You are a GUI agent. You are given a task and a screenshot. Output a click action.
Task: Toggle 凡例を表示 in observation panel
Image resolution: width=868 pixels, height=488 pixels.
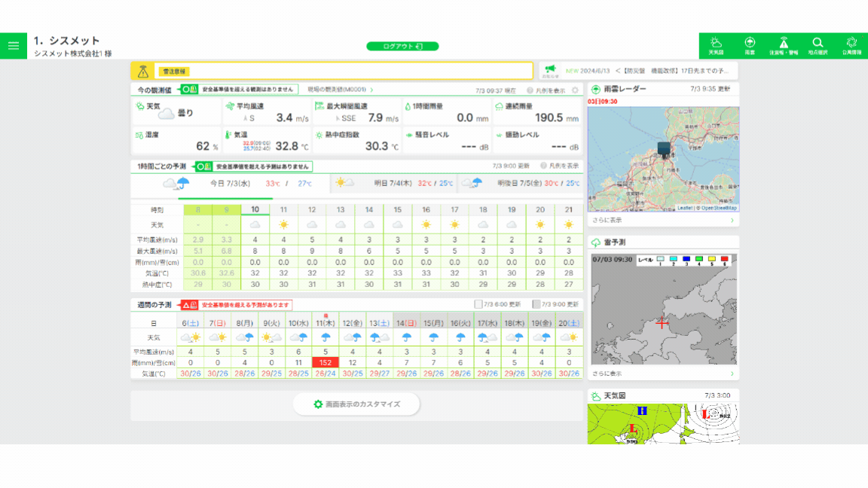(546, 90)
